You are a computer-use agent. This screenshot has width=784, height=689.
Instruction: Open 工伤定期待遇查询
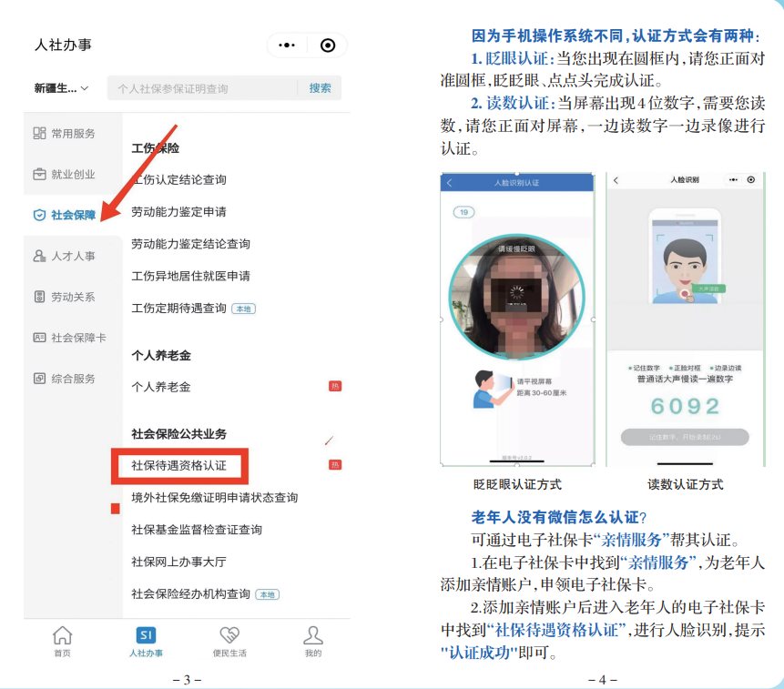click(179, 309)
